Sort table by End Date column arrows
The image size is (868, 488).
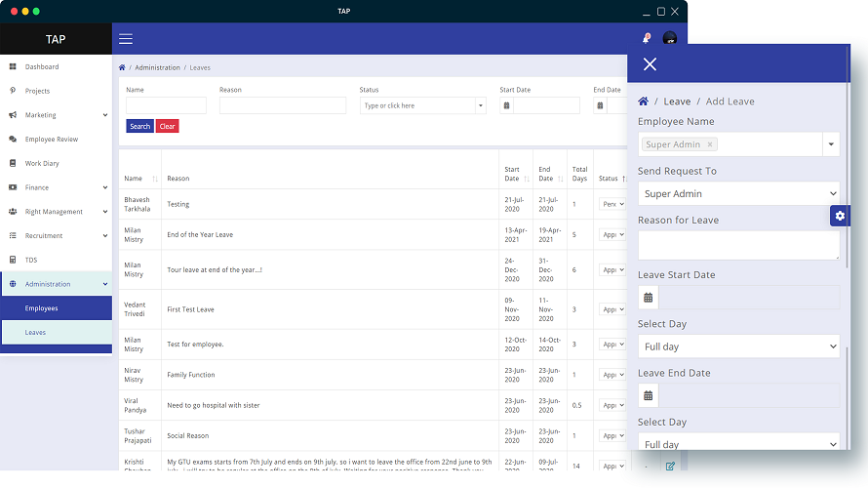tap(560, 179)
